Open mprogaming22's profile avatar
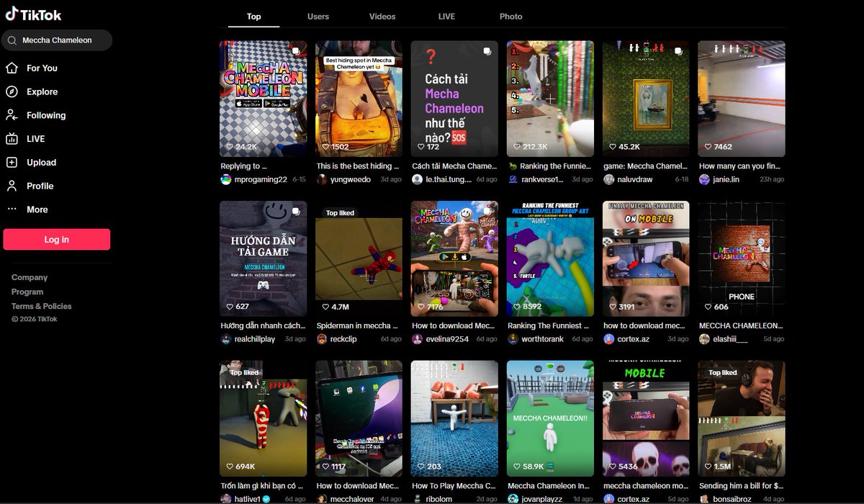 [x=226, y=179]
